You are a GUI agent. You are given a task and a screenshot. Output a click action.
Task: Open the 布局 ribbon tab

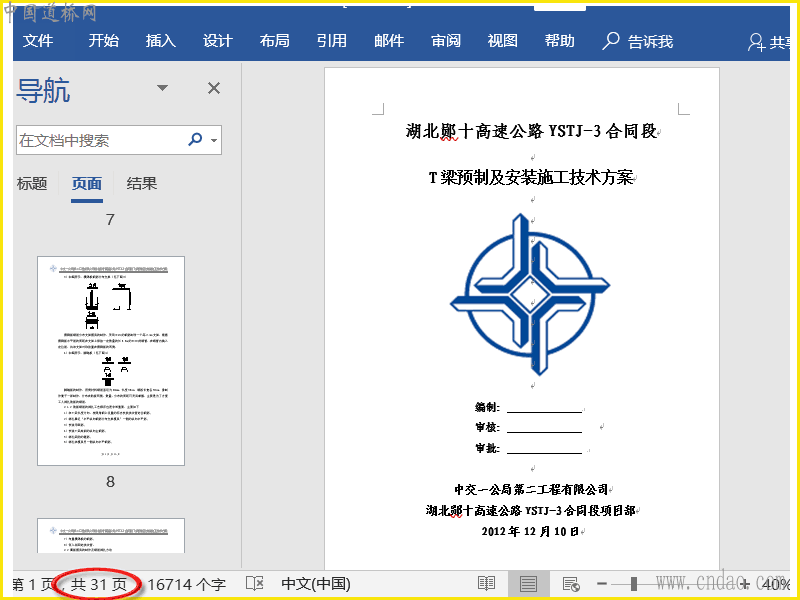pos(274,41)
